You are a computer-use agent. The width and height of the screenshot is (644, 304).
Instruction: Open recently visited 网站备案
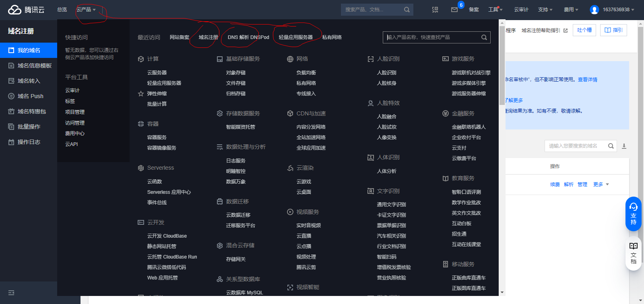click(x=180, y=37)
